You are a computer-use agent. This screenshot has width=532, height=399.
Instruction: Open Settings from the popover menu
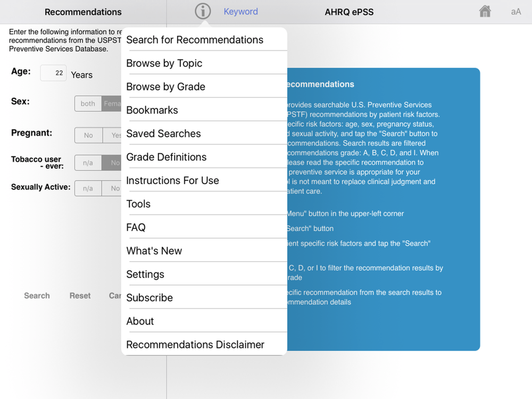point(145,274)
